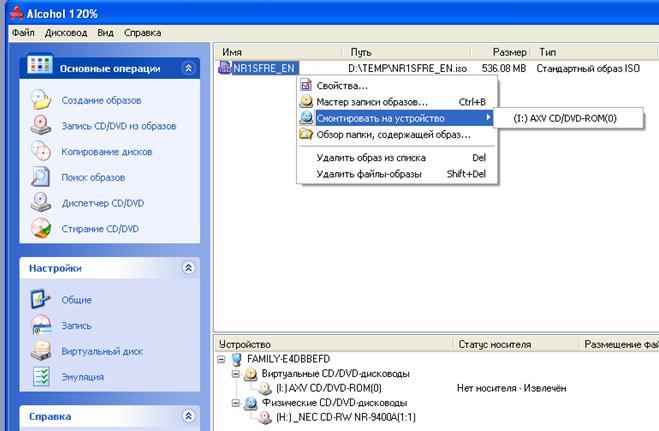Open the Файл menu

[23, 33]
